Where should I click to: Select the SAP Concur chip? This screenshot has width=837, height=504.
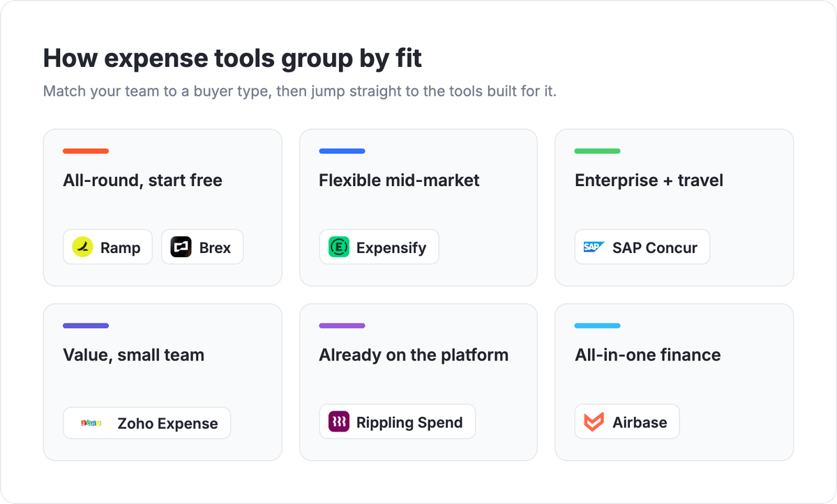(x=642, y=247)
